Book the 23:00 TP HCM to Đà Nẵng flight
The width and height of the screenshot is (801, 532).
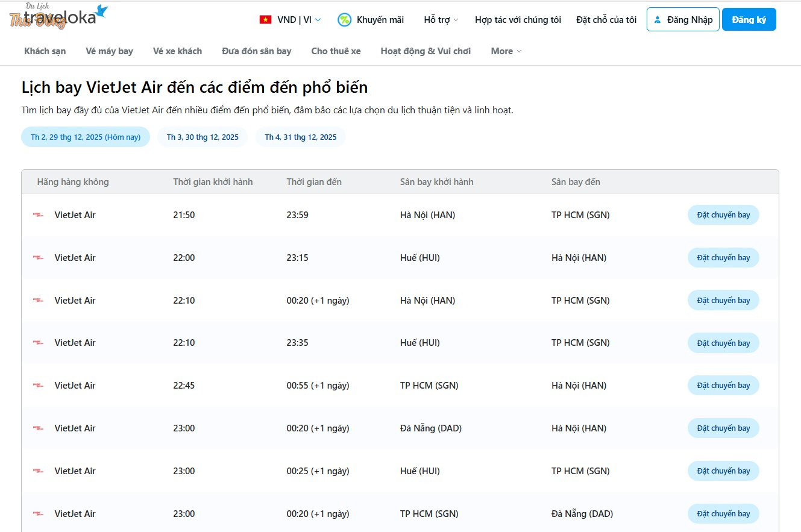click(x=723, y=514)
